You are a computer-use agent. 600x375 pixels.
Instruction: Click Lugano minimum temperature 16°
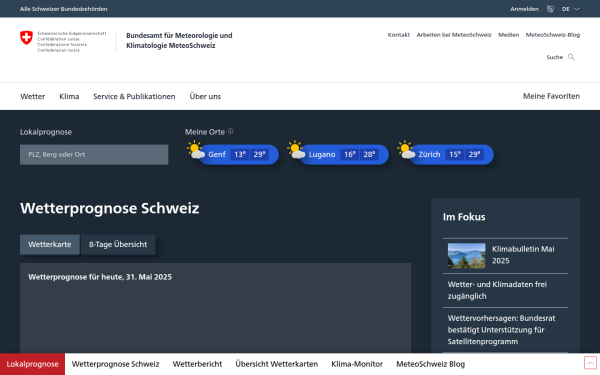coord(350,155)
